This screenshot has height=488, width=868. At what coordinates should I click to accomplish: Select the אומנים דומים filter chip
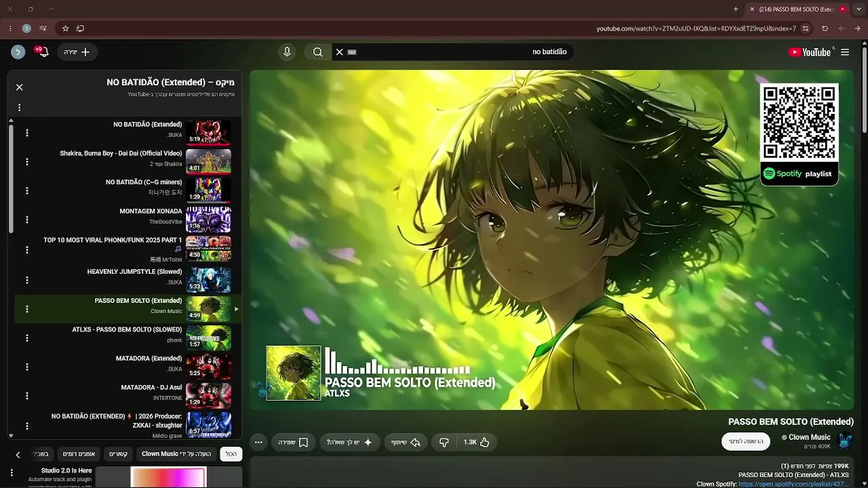pyautogui.click(x=79, y=454)
